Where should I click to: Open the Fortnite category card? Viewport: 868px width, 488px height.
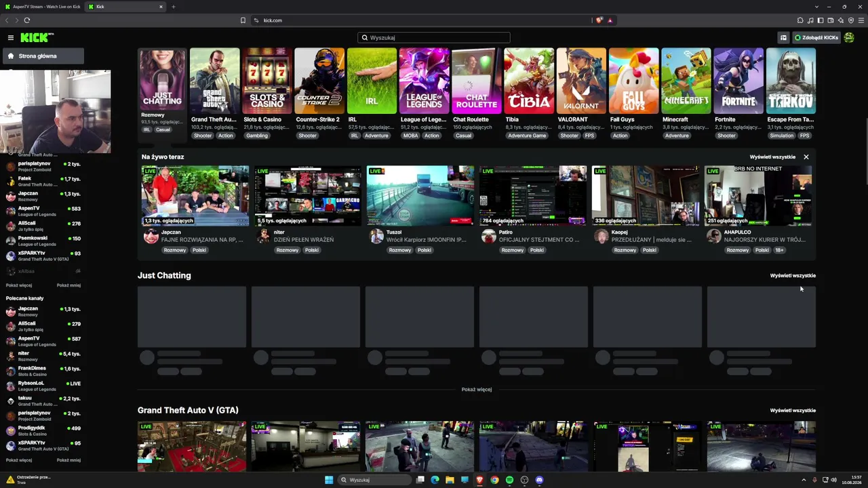tap(738, 81)
